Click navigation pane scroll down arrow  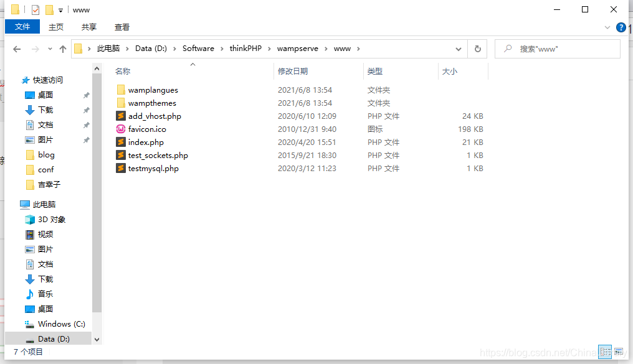click(x=97, y=339)
